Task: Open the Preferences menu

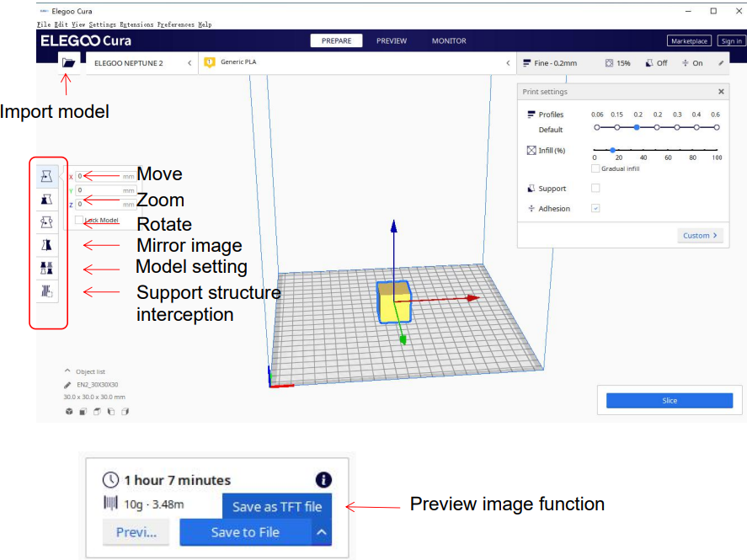Action: [176, 24]
